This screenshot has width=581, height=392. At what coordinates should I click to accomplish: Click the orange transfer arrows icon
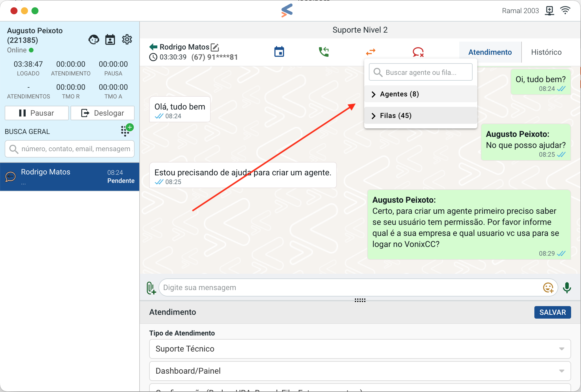coord(371,52)
